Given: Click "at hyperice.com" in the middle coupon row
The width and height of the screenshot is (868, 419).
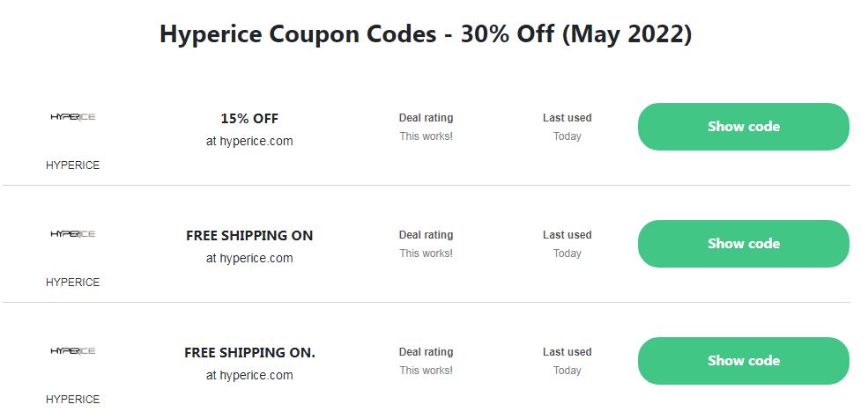Looking at the screenshot, I should pos(249,258).
